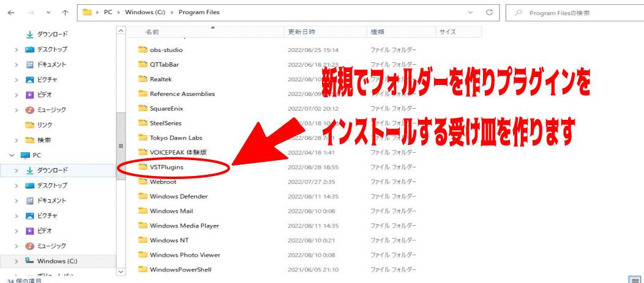Screen dimensions: 644x283
Task: Select Windows (C:) in breadcrumb path
Action: coord(145,12)
